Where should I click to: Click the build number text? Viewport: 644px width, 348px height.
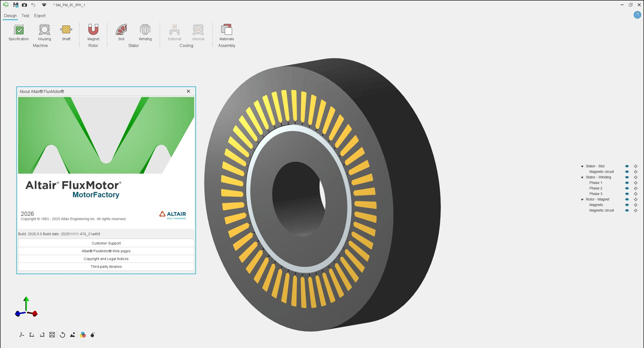pyautogui.click(x=59, y=234)
